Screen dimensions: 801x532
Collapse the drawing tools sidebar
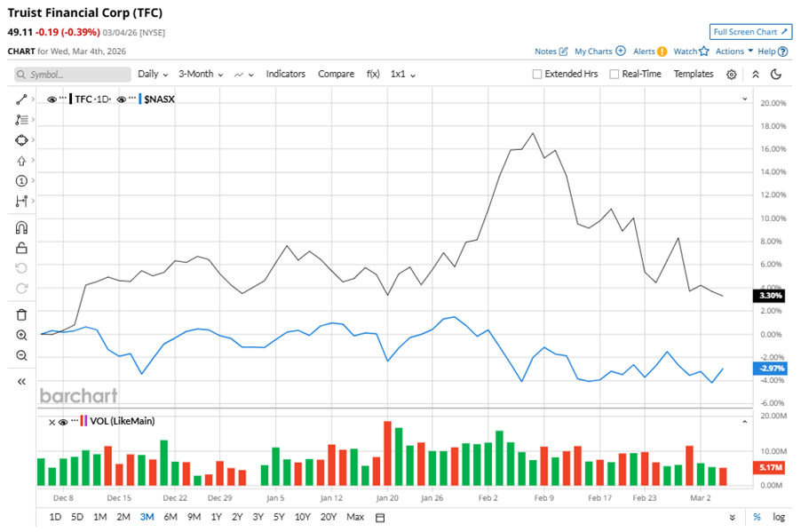[x=21, y=381]
